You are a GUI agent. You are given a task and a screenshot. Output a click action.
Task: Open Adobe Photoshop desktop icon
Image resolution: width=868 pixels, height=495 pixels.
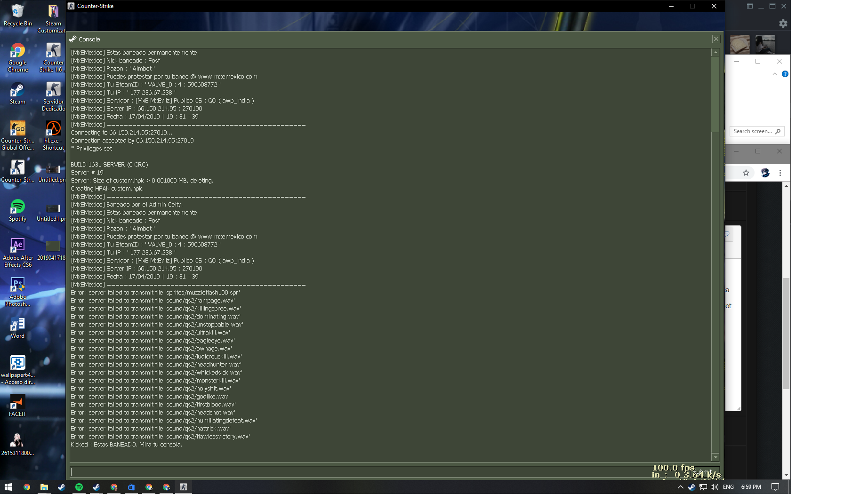coord(17,292)
